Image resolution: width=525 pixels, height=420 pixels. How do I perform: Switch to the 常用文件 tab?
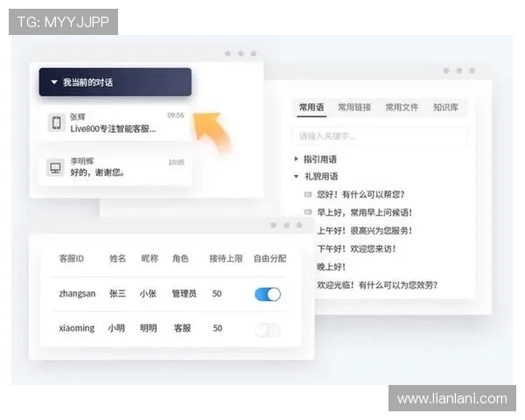[x=402, y=107]
